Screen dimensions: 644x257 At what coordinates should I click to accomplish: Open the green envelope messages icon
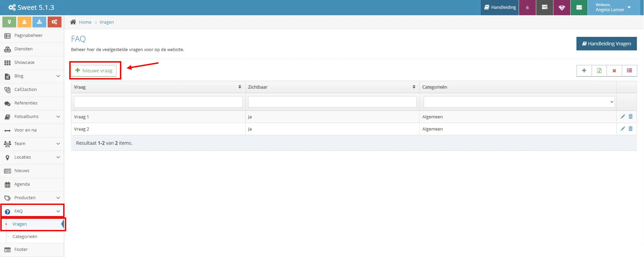579,7
